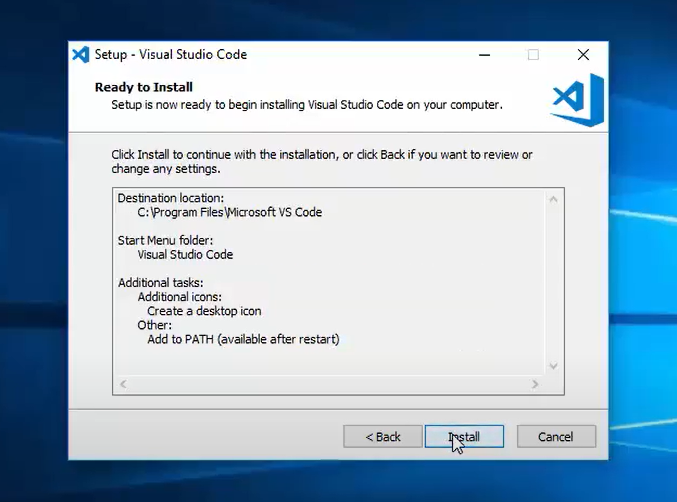Click the Install button
Screen dimensions: 677x502
click(x=464, y=436)
